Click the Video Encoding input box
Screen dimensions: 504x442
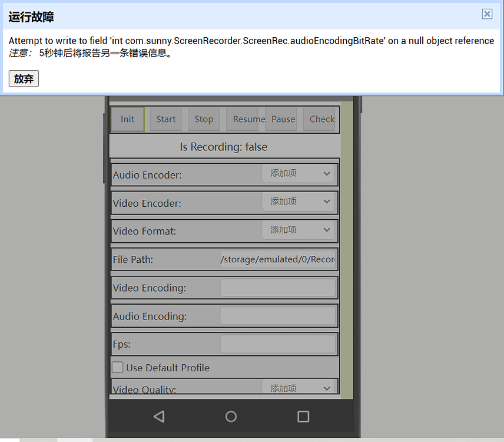278,287
